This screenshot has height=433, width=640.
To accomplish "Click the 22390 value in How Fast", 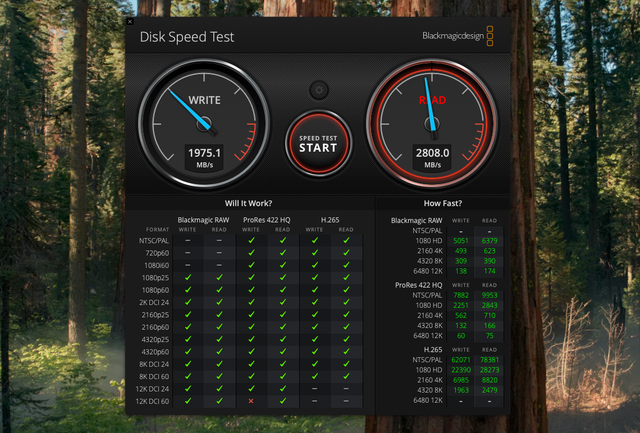I will coord(461,370).
